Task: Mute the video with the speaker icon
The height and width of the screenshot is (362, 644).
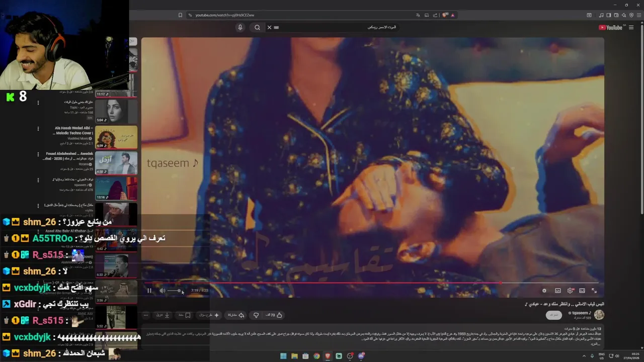Action: tap(162, 290)
